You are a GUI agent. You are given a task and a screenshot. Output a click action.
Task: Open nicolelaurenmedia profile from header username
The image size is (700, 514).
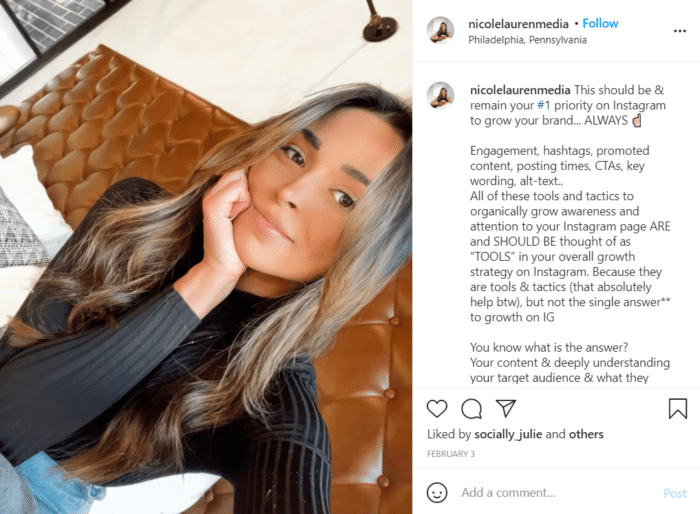(518, 24)
